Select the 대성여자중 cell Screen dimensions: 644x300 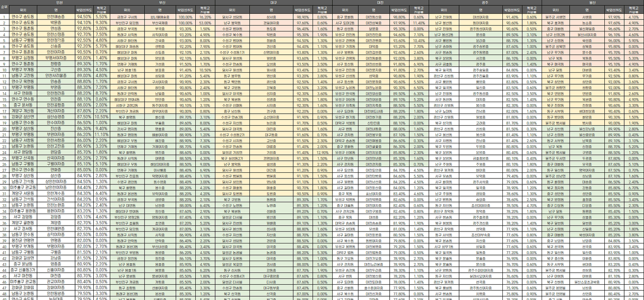tap(481, 17)
